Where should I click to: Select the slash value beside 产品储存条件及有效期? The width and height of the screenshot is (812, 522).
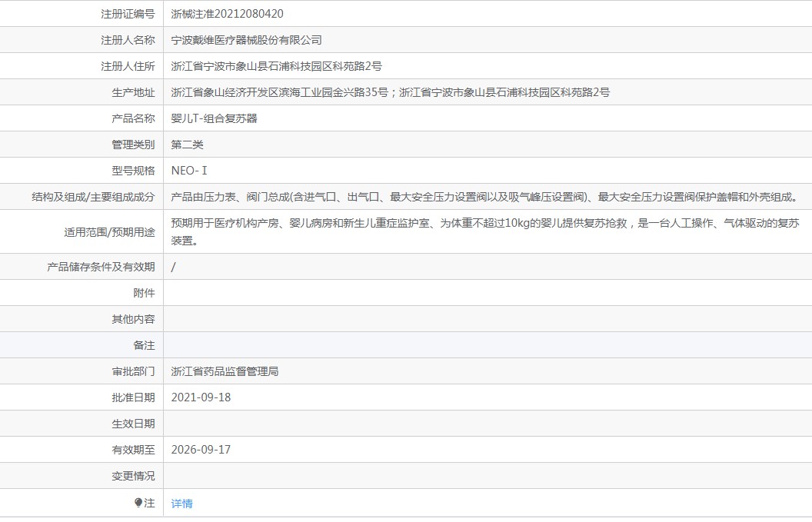pyautogui.click(x=174, y=267)
